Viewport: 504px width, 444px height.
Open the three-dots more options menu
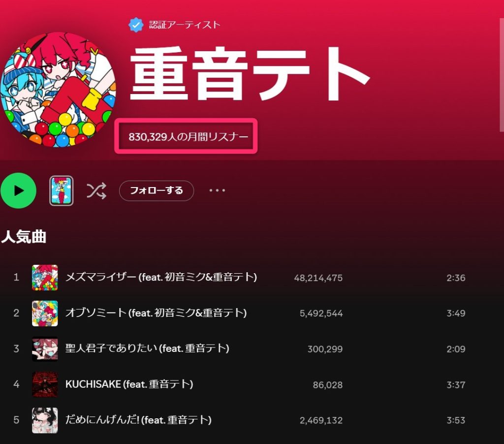217,190
